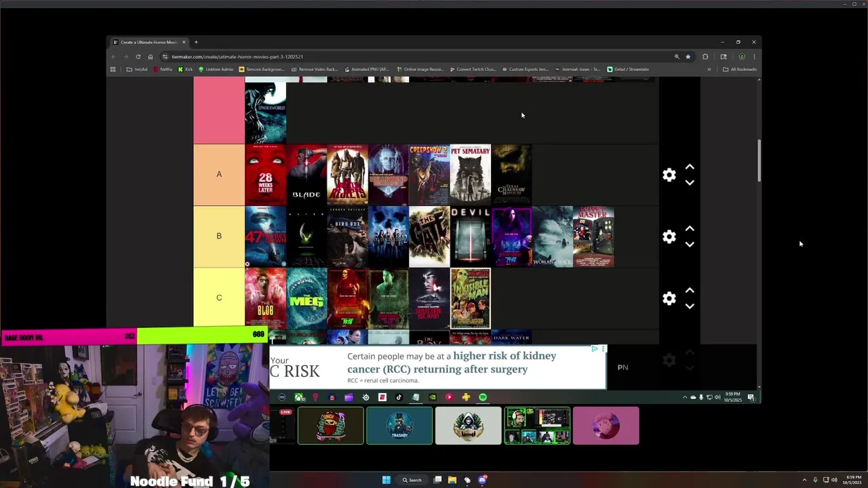
Task: Select the Devil movie poster
Action: pos(471,237)
